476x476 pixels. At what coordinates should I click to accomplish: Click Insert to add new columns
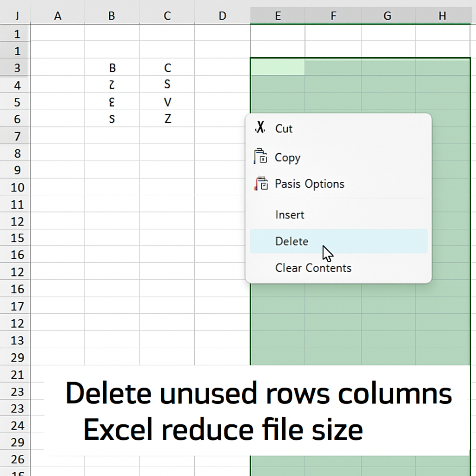pos(290,215)
